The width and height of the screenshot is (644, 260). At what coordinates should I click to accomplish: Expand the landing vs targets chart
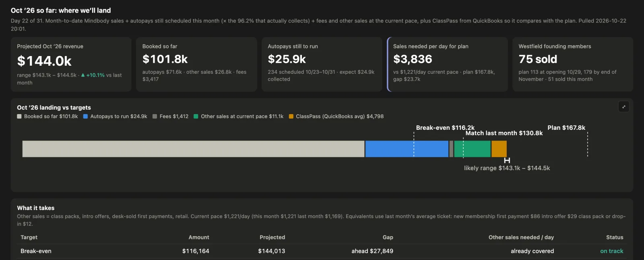(623, 107)
